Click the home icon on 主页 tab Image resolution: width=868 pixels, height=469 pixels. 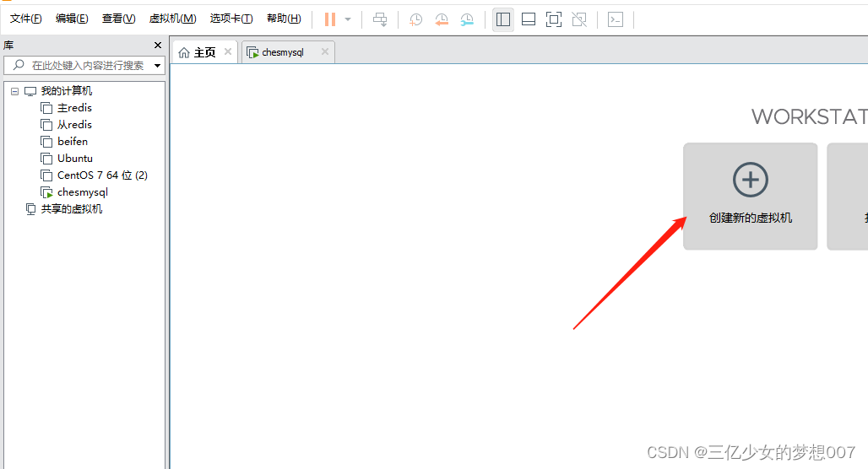(x=184, y=52)
